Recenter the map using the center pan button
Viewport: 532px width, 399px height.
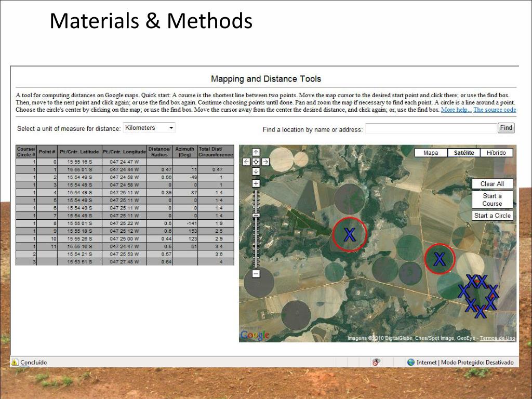tap(256, 162)
